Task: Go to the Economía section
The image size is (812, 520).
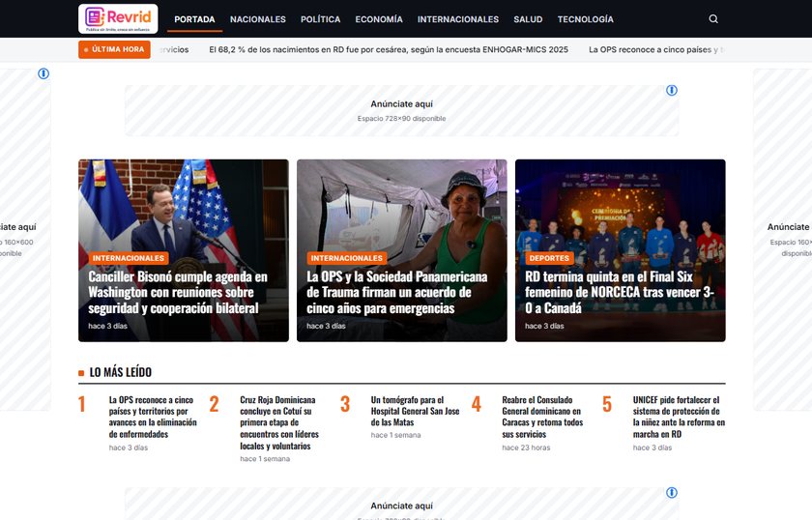Action: point(379,19)
